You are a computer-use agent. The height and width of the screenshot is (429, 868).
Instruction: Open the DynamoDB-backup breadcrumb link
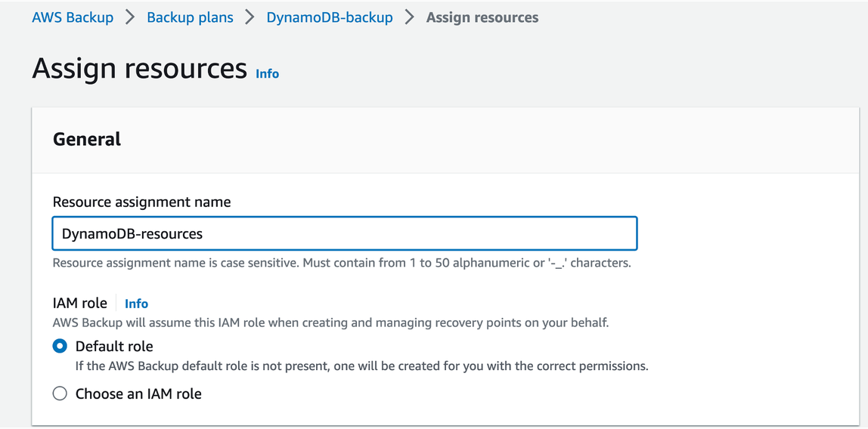coord(330,17)
